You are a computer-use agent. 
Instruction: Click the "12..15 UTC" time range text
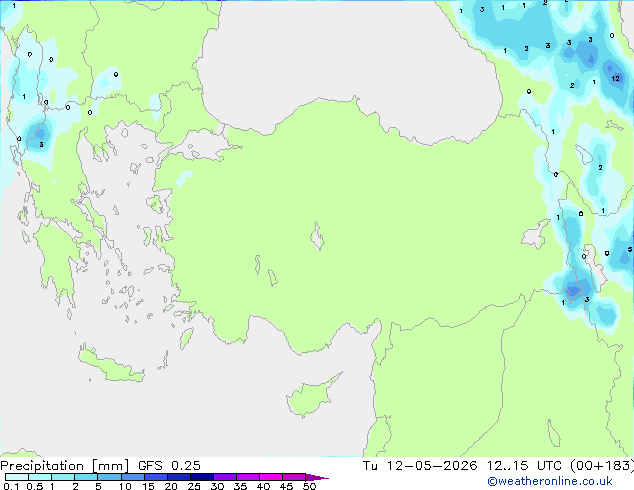pos(524,466)
